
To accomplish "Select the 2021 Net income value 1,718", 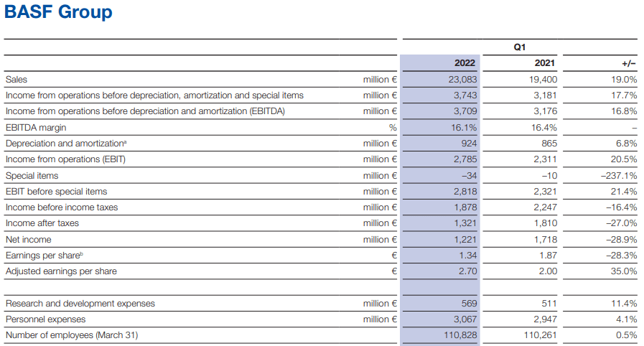I will coord(545,239).
